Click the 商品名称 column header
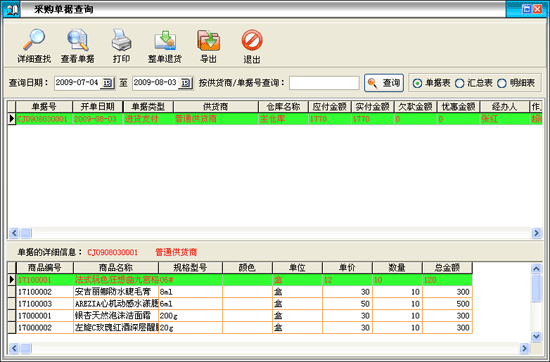Screen dimensions: 550x362 (116, 268)
